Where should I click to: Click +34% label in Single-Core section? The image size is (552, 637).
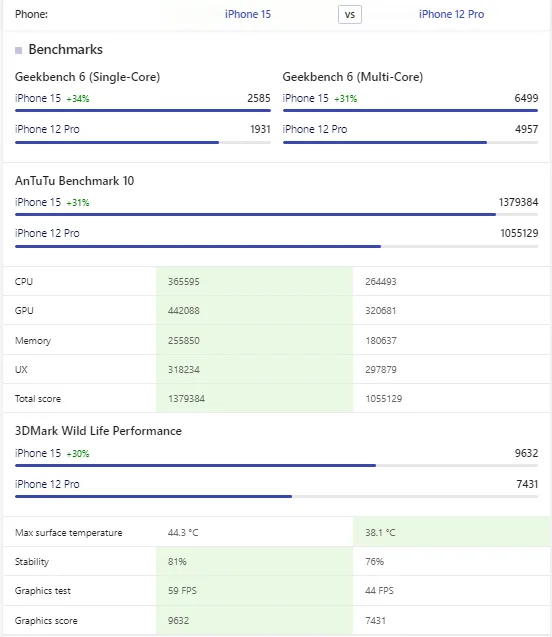point(78,99)
